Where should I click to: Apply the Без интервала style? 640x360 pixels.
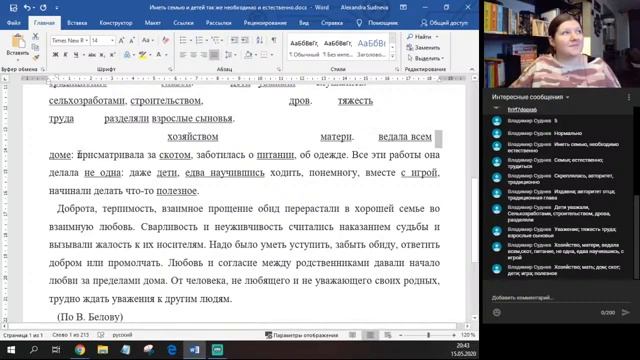click(x=337, y=49)
